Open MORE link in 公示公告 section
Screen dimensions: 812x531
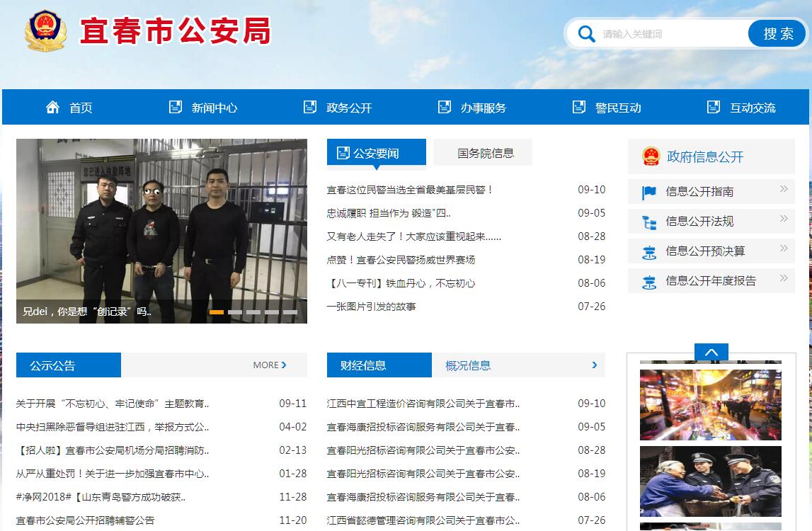pyautogui.click(x=270, y=365)
